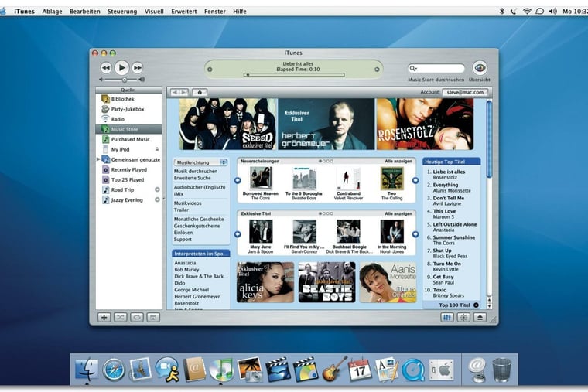The width and height of the screenshot is (588, 392).
Task: Toggle repeat playback mode
Action: coord(136,317)
